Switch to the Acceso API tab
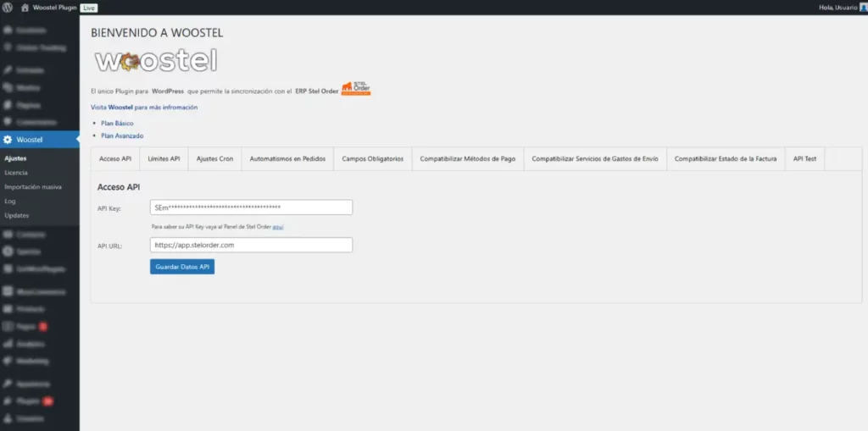This screenshot has height=431, width=868. pos(115,159)
